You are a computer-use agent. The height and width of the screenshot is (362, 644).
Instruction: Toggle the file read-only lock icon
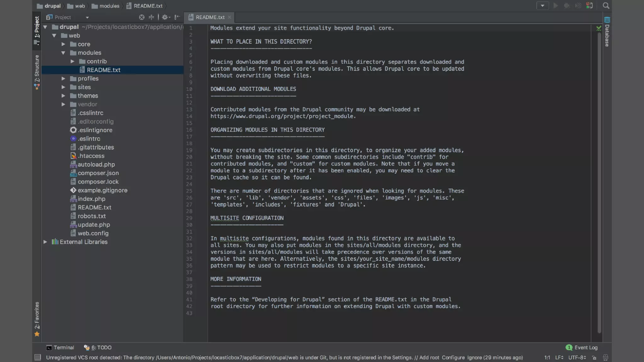(x=594, y=358)
